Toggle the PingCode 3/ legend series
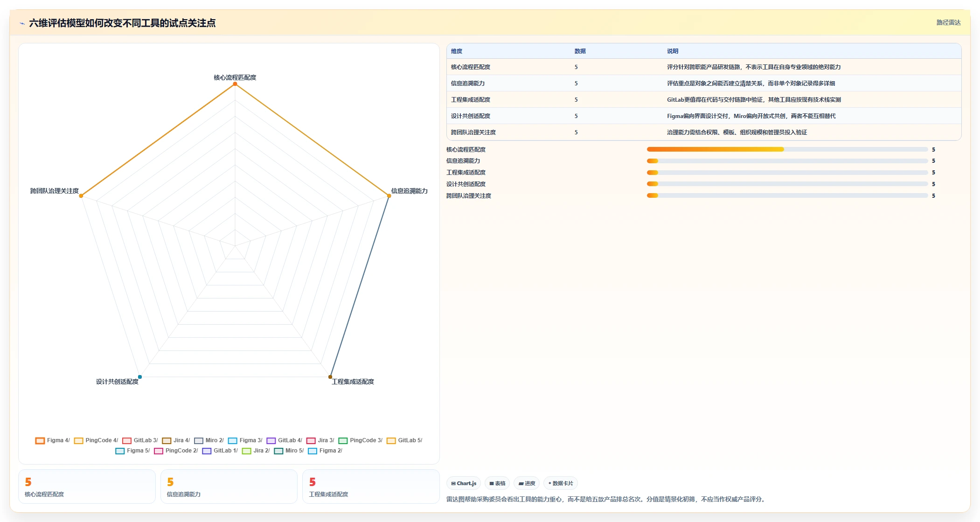Viewport: 980px width, 522px height. point(361,440)
